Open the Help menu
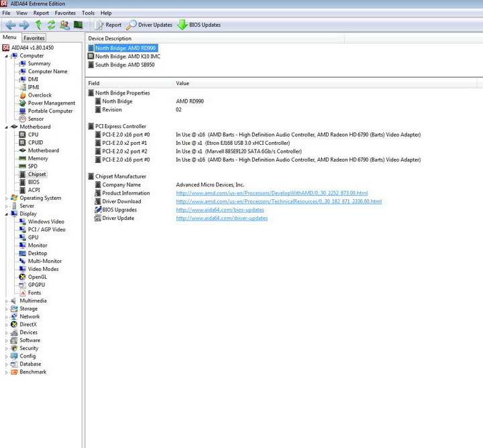The width and height of the screenshot is (483, 448). 106,13
